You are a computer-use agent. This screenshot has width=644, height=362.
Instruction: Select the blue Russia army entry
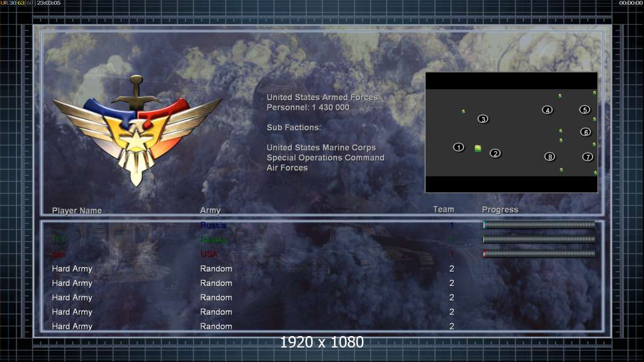pyautogui.click(x=213, y=225)
